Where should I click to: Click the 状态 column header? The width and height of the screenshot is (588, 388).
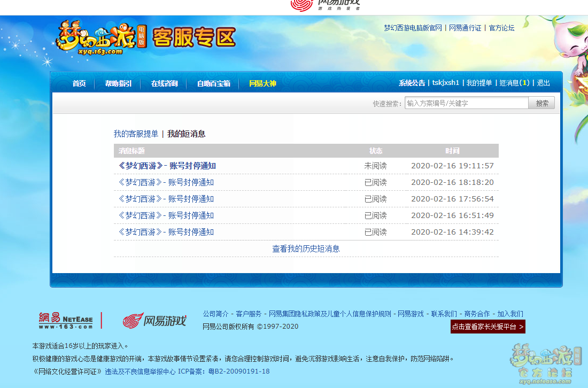376,151
